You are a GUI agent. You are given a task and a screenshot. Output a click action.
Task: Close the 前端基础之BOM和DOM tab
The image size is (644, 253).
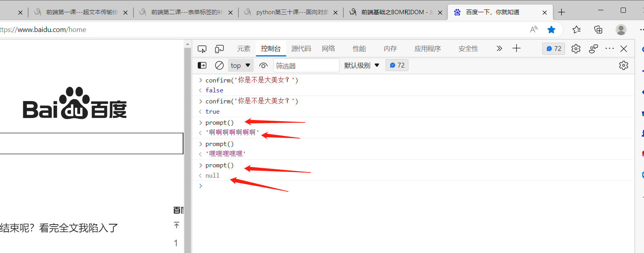(440, 13)
